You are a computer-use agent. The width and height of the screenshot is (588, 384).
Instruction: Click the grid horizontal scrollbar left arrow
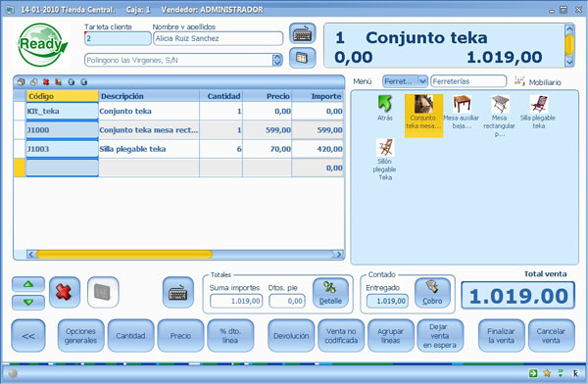[31, 255]
